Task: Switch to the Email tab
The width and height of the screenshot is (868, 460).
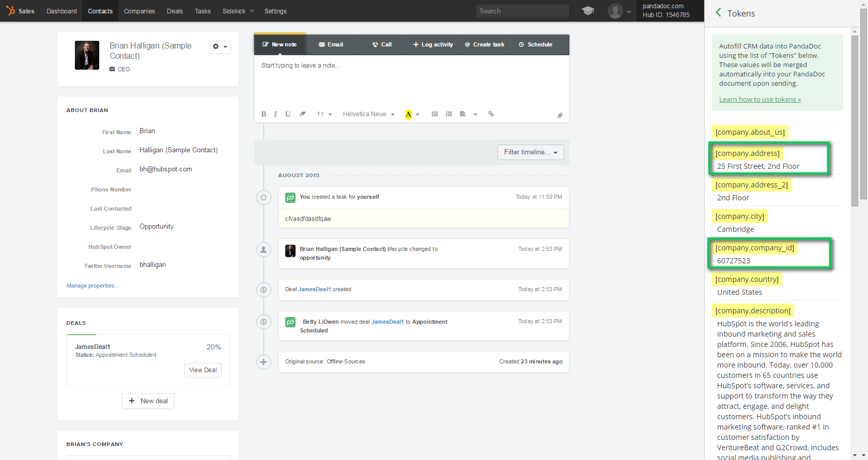Action: [x=331, y=44]
